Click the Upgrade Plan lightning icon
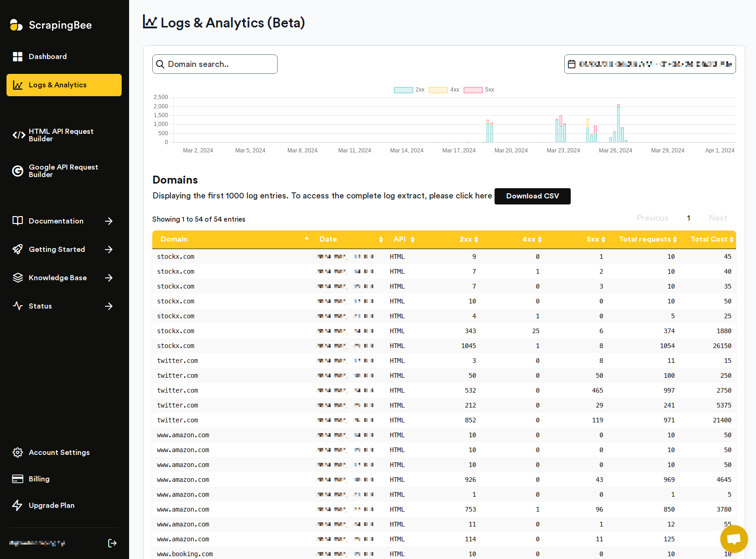Screen dimensions: 756x559 [x=18, y=506]
